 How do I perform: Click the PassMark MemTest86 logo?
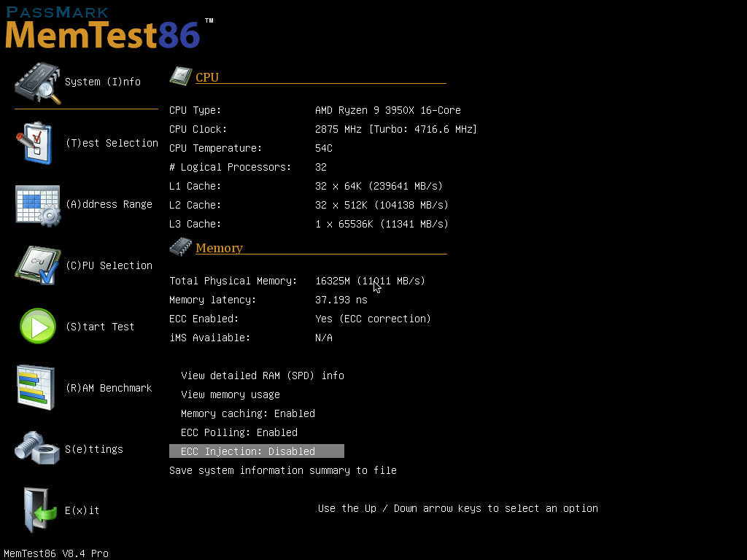[x=109, y=28]
